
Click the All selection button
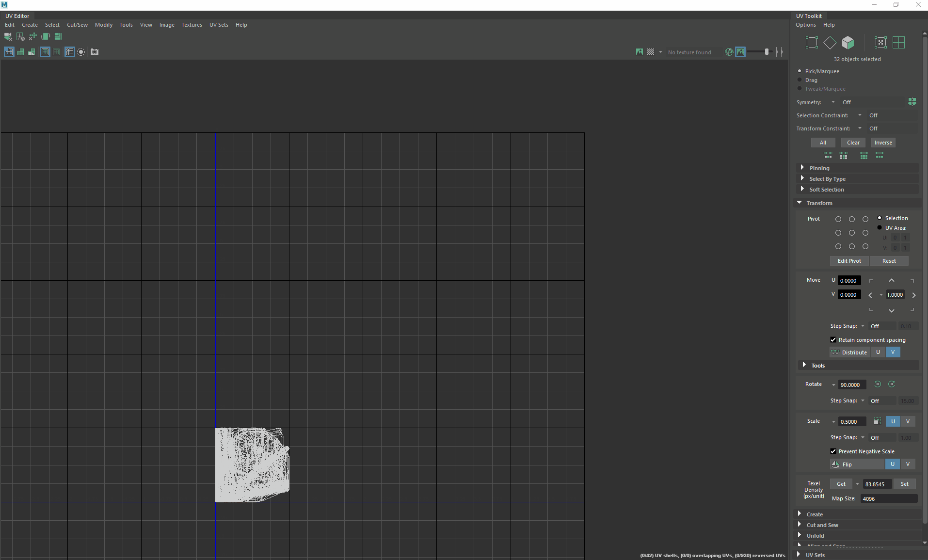pyautogui.click(x=823, y=143)
